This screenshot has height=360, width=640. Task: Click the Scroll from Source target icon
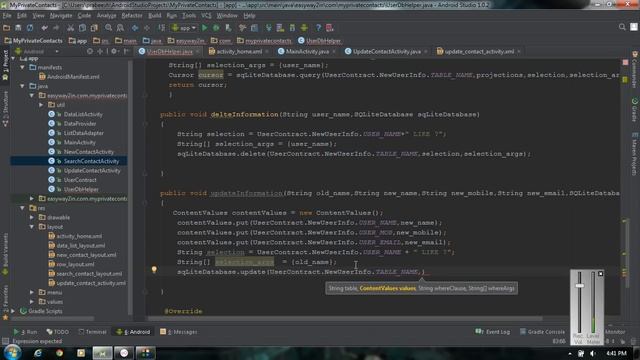pos(90,51)
